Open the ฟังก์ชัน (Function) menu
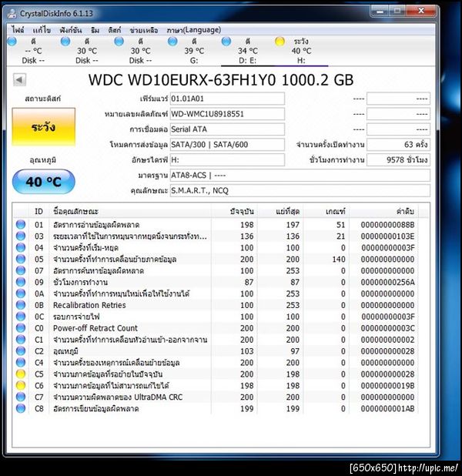 pyautogui.click(x=70, y=30)
